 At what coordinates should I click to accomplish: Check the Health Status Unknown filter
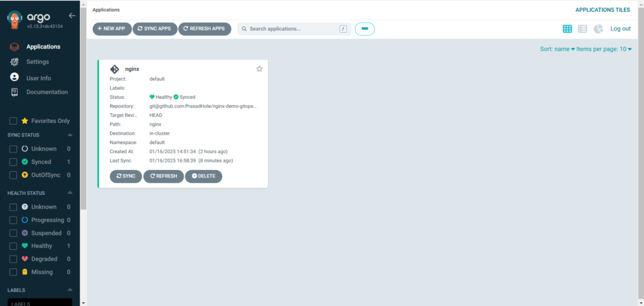point(13,207)
